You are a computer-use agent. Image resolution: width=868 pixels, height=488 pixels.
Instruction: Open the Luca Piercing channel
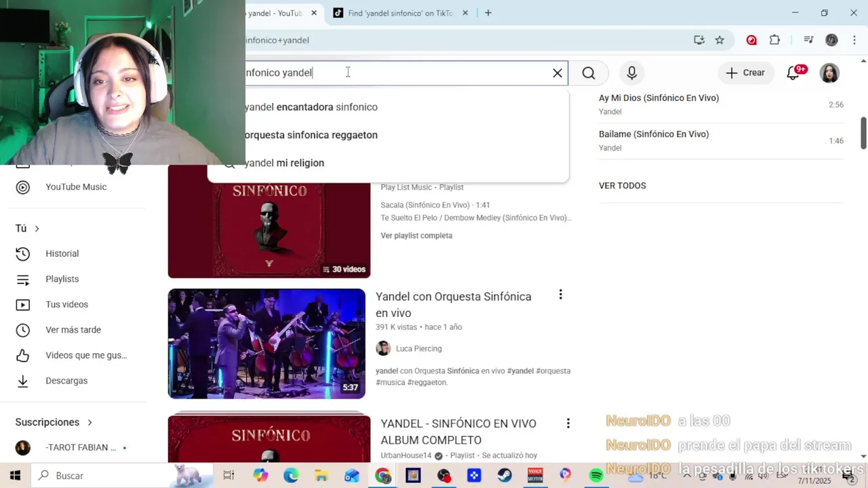[418, 349]
